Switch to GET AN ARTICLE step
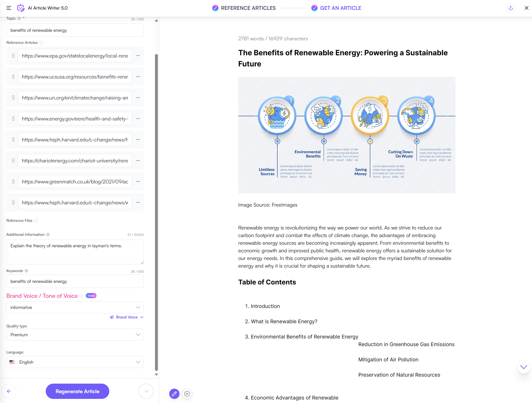This screenshot has width=532, height=403. (x=336, y=8)
